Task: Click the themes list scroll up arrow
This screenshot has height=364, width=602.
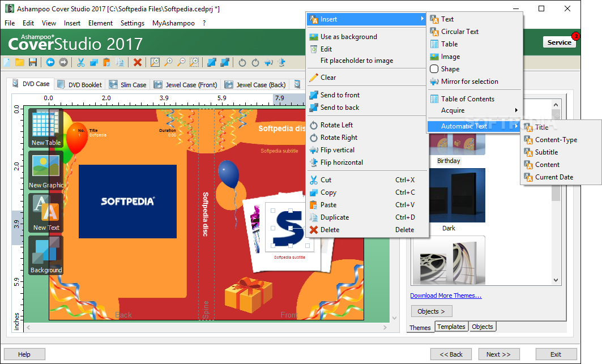Action: click(556, 104)
